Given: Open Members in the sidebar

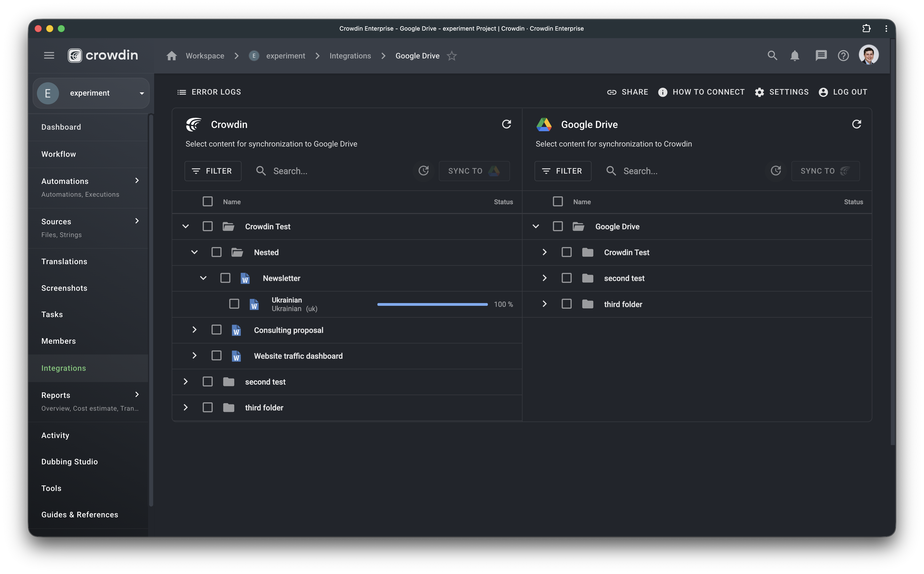Looking at the screenshot, I should (88, 341).
